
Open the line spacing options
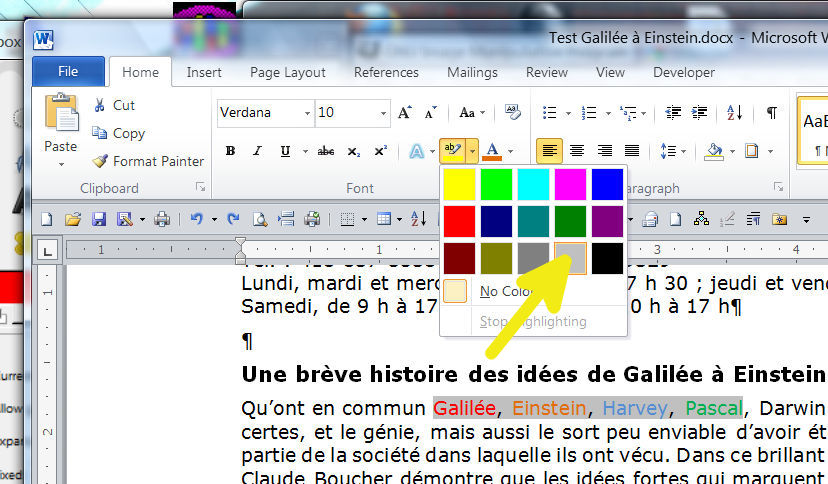coord(669,151)
